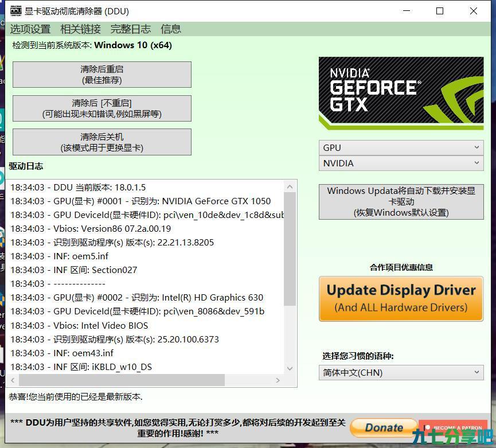
Task: Click the 选择您习惯的语种 label
Action: (358, 356)
